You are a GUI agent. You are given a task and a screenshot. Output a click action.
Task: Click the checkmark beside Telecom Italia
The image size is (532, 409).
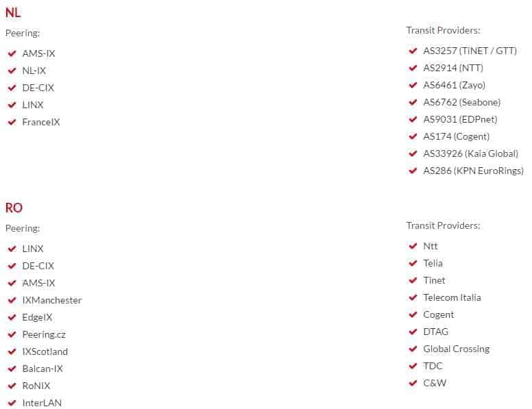tap(413, 297)
